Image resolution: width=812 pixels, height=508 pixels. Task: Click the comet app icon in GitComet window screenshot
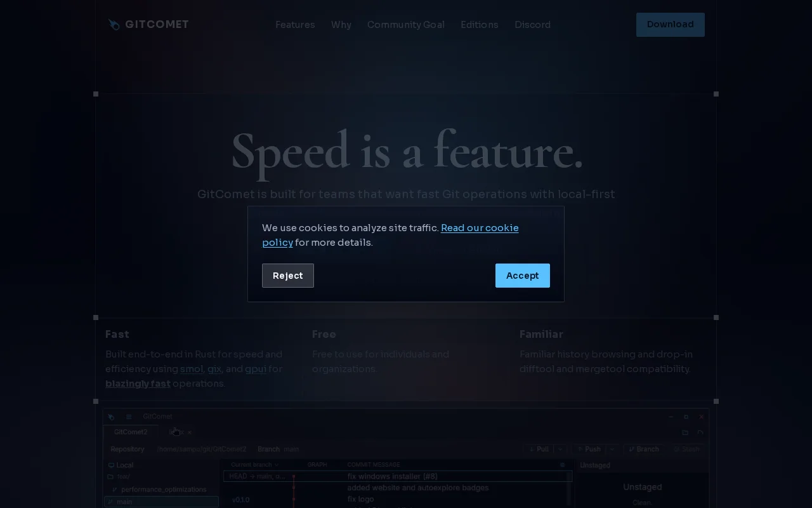(x=111, y=417)
